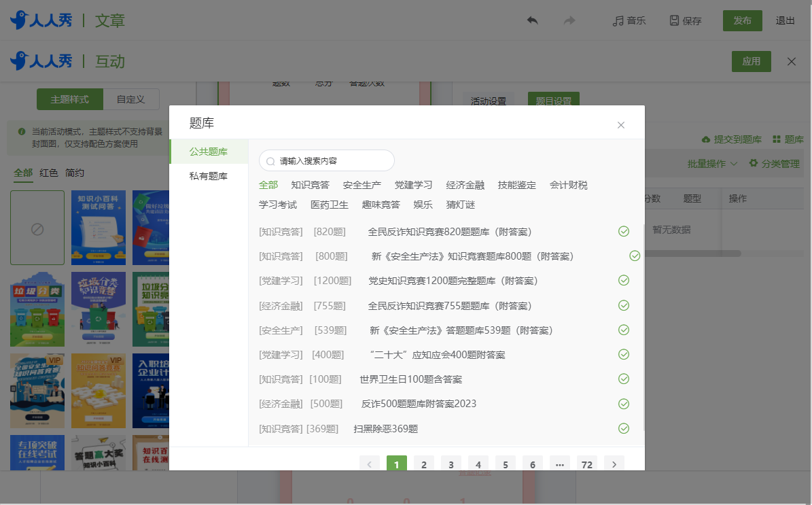The image size is (812, 505).
Task: Focus the 请输入搜索内容 search field
Action: click(x=327, y=160)
